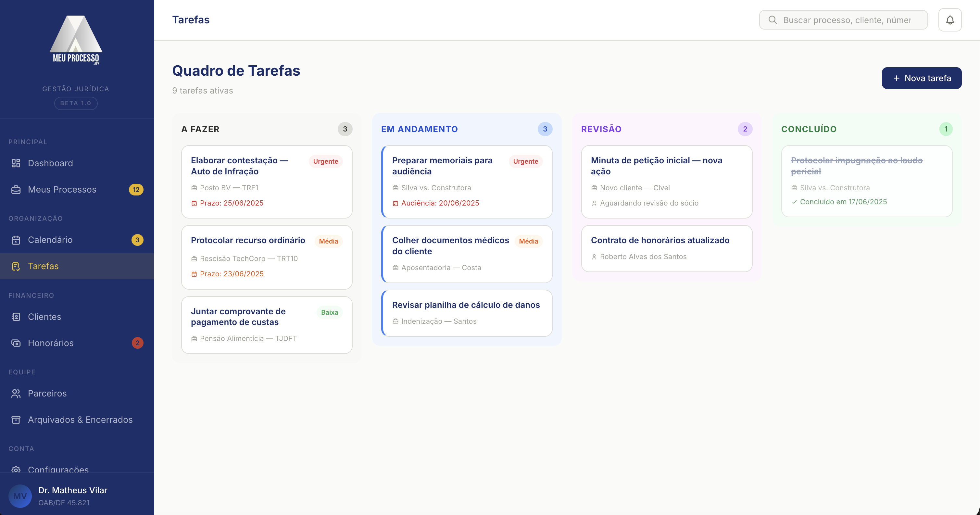Click calendar icon beside Prazo: 23/06/2025
This screenshot has width=980, height=515.
pyautogui.click(x=194, y=274)
